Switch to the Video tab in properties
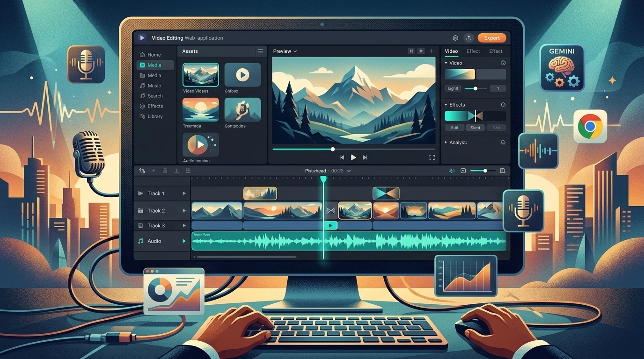 click(451, 51)
